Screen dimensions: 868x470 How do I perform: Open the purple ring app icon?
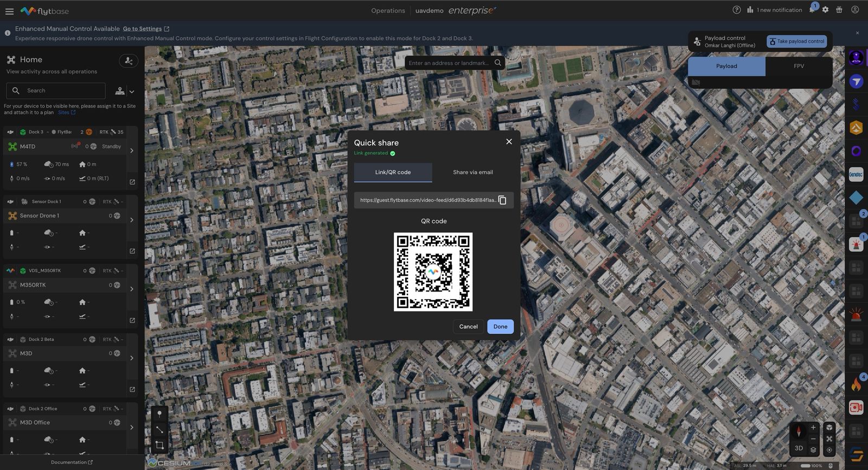[x=856, y=151]
